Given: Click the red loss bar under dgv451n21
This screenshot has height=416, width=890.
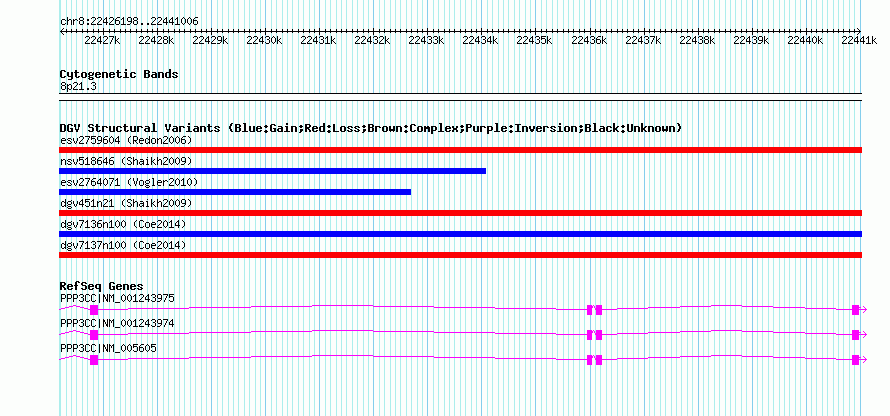Looking at the screenshot, I should [460, 213].
